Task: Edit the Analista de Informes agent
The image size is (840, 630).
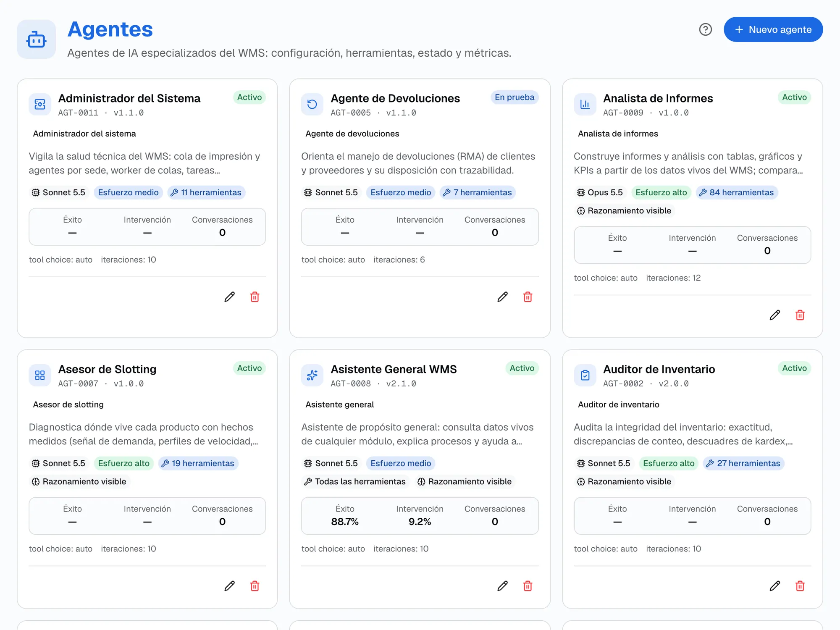Action: click(774, 315)
